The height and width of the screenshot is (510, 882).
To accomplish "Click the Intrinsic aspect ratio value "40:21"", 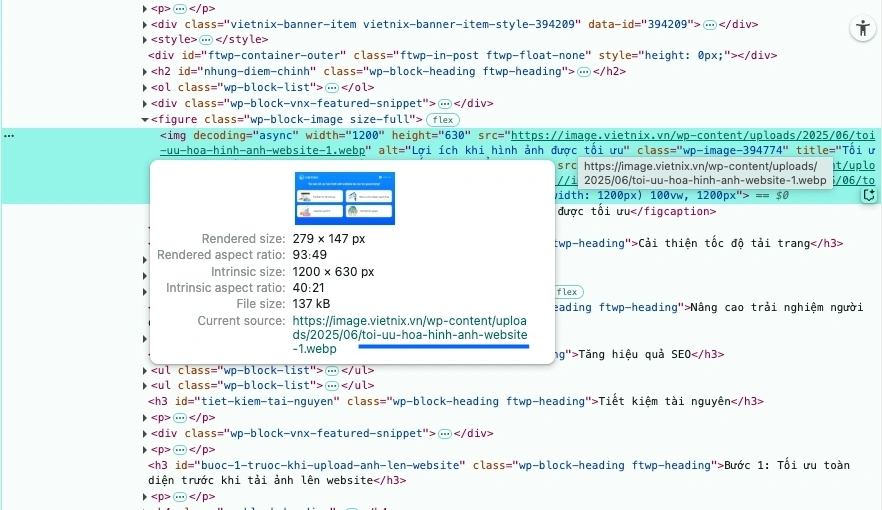I will pyautogui.click(x=308, y=288).
